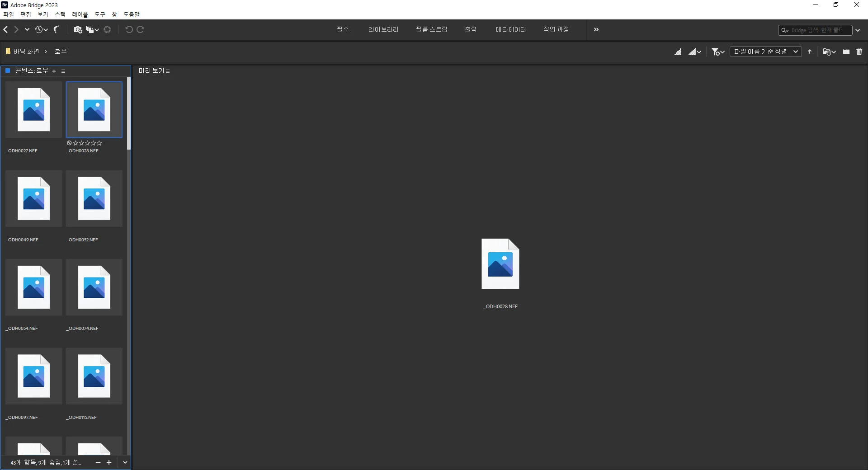Image resolution: width=868 pixels, height=470 pixels.
Task: Open the 스택 menu
Action: pos(60,14)
